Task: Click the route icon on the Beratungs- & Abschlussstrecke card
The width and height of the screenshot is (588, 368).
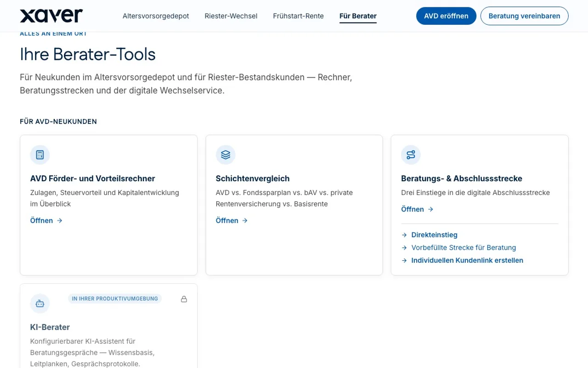Action: 411,155
